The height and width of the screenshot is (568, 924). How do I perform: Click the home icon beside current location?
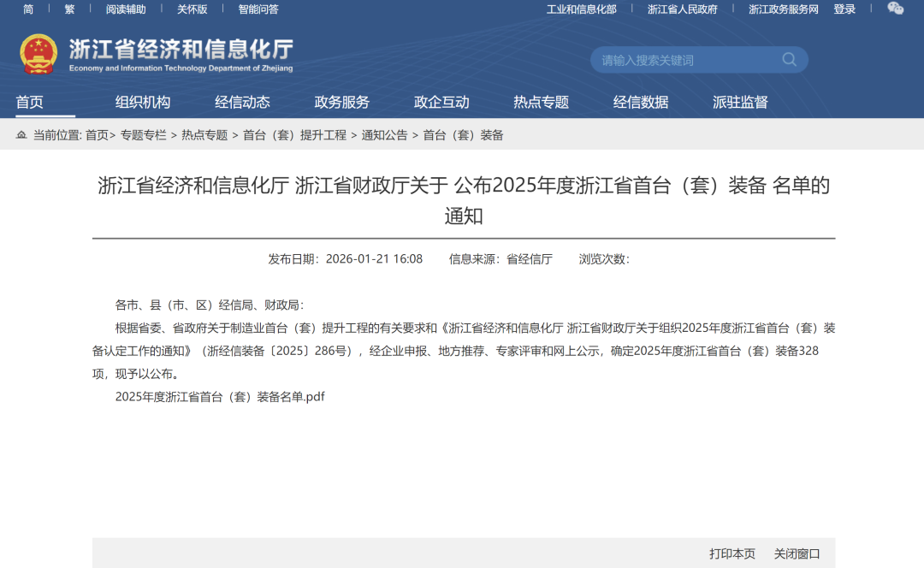point(21,135)
